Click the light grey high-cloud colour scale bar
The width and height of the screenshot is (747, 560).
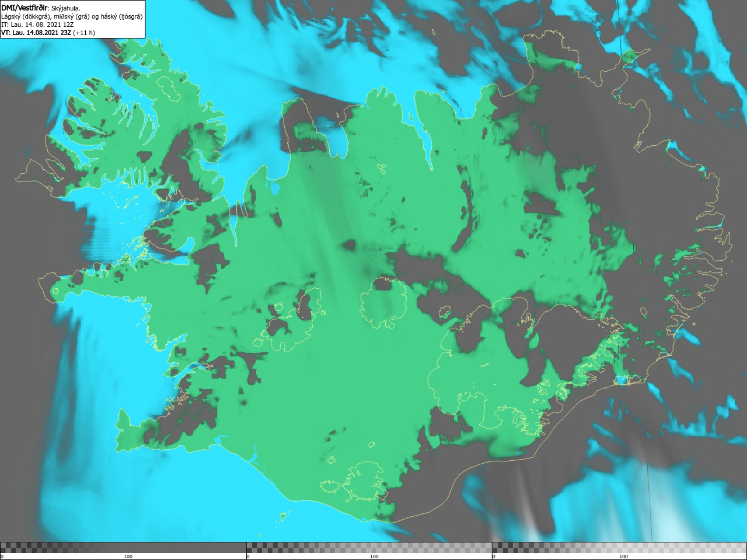[619, 547]
